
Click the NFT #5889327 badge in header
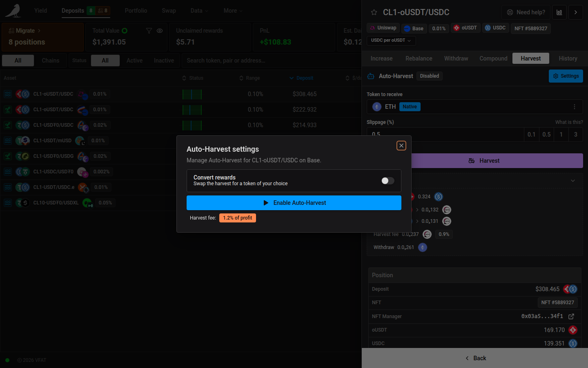[x=530, y=29]
